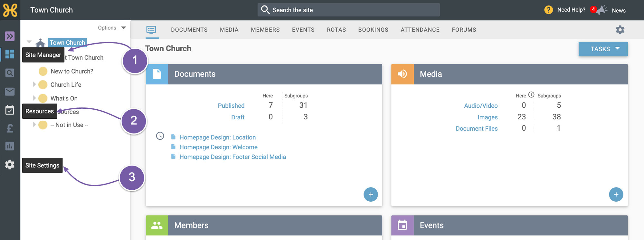Open the sidebar search magnifier icon
Viewport: 644px width, 240px height.
point(10,73)
